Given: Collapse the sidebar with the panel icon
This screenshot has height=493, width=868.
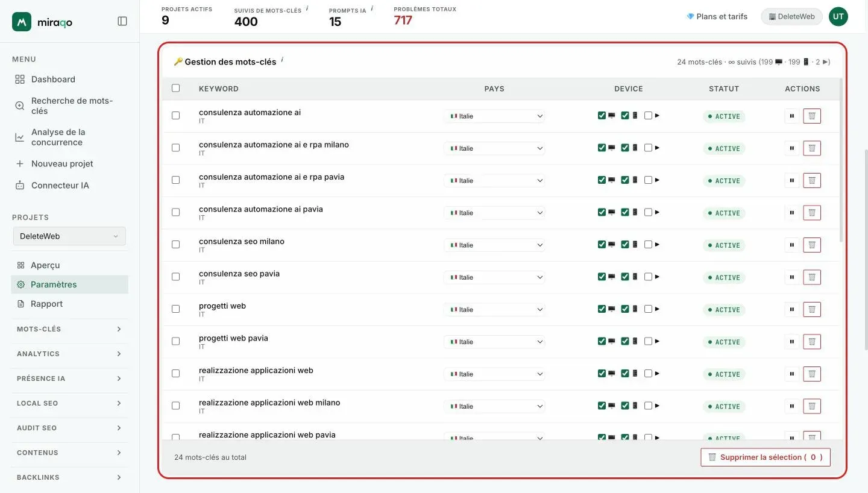Looking at the screenshot, I should coord(122,21).
